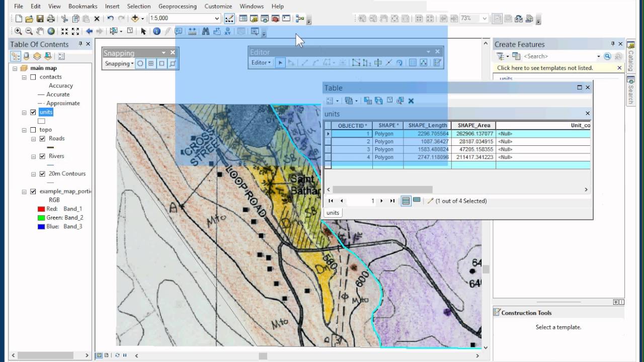Save the map with the floppy disk icon
Image resolution: width=644 pixels, height=362 pixels.
tap(40, 19)
